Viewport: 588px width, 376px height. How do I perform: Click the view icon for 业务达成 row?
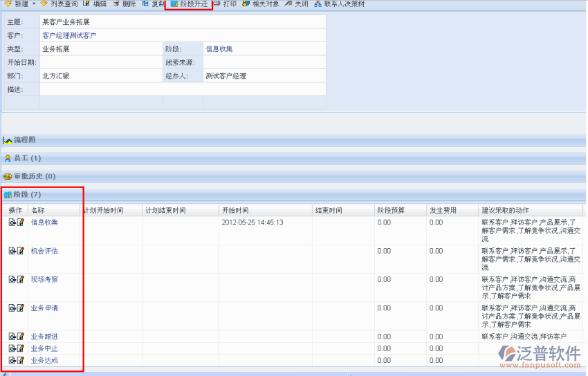coord(12,360)
